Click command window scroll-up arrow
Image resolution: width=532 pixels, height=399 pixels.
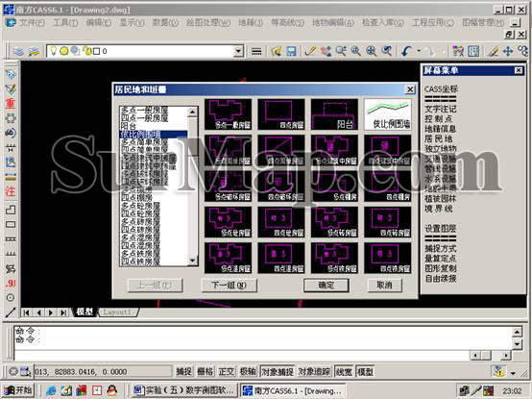(x=517, y=332)
